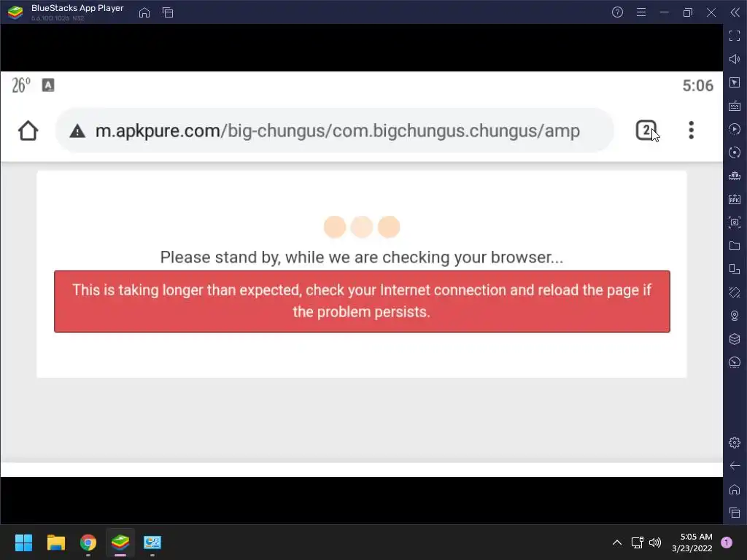Open the set location pin icon in sidebar
The height and width of the screenshot is (560, 747).
pos(735,316)
